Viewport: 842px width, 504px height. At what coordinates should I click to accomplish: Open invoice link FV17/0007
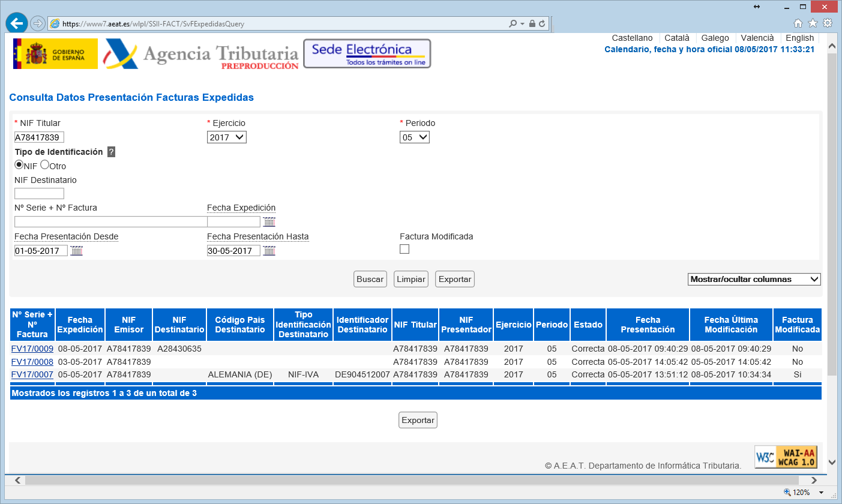coord(32,374)
